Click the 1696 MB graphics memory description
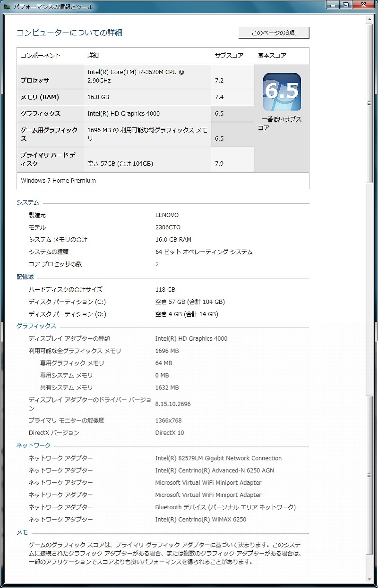This screenshot has height=588, width=378. [x=147, y=134]
